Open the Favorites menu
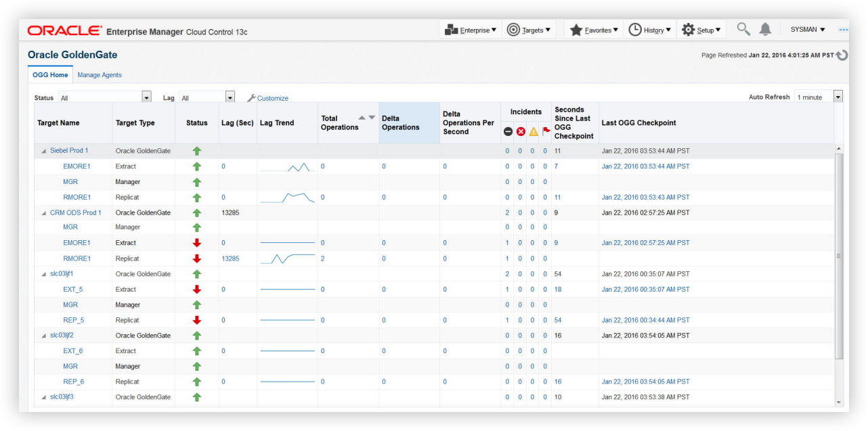The width and height of the screenshot is (868, 431). pos(594,30)
